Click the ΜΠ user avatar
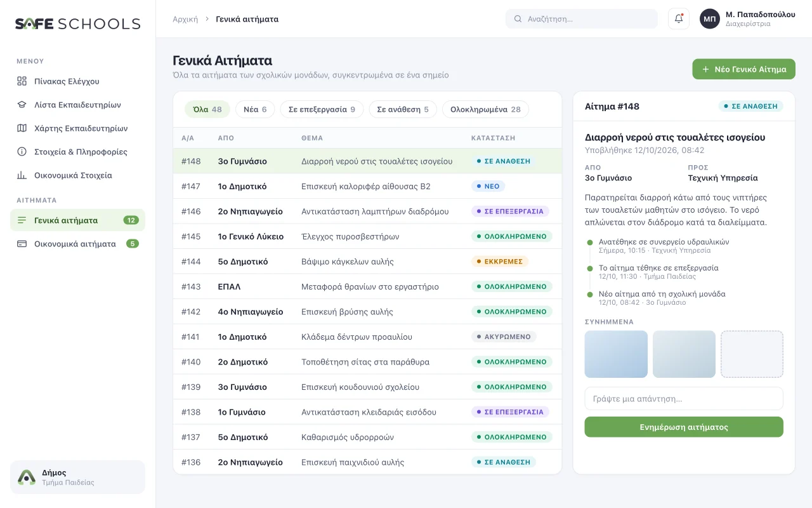Image resolution: width=812 pixels, height=508 pixels. click(x=710, y=18)
